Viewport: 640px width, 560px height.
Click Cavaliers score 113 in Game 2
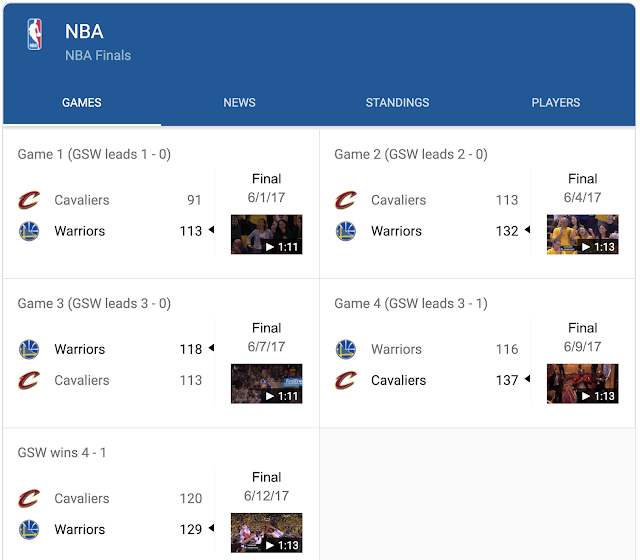507,200
